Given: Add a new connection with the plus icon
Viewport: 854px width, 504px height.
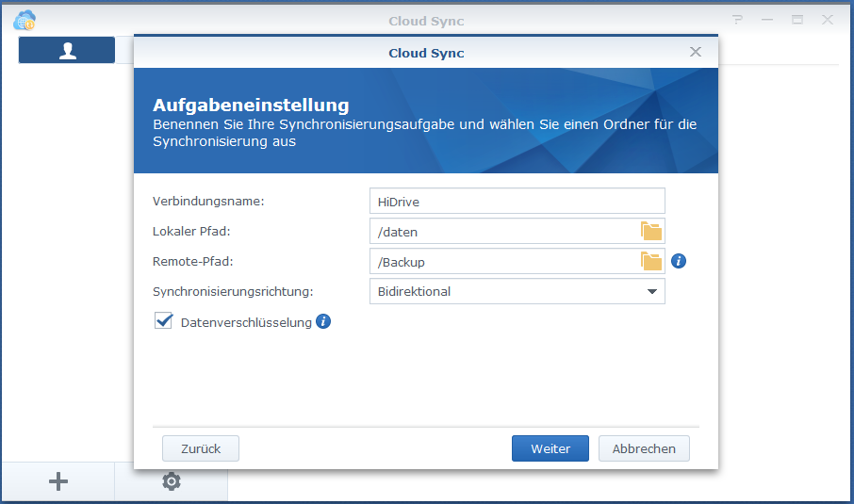Looking at the screenshot, I should (58, 481).
